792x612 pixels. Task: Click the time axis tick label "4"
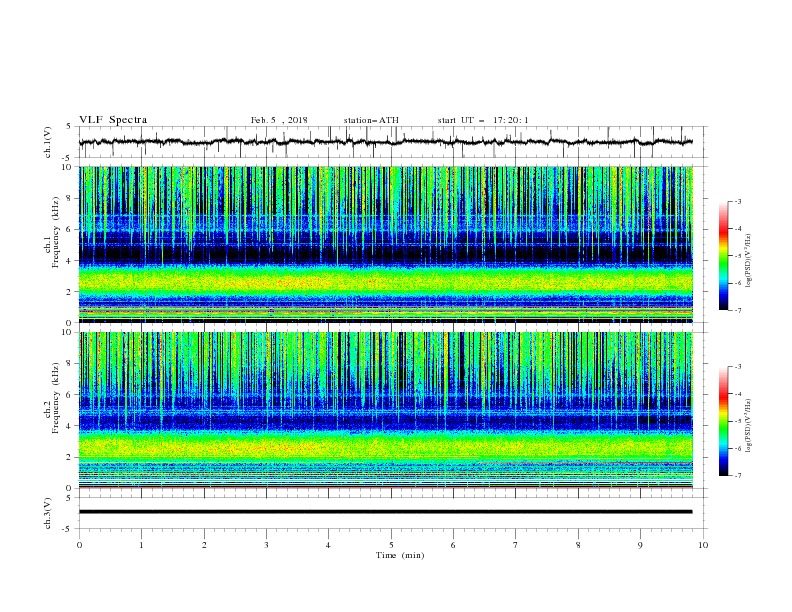[x=328, y=545]
